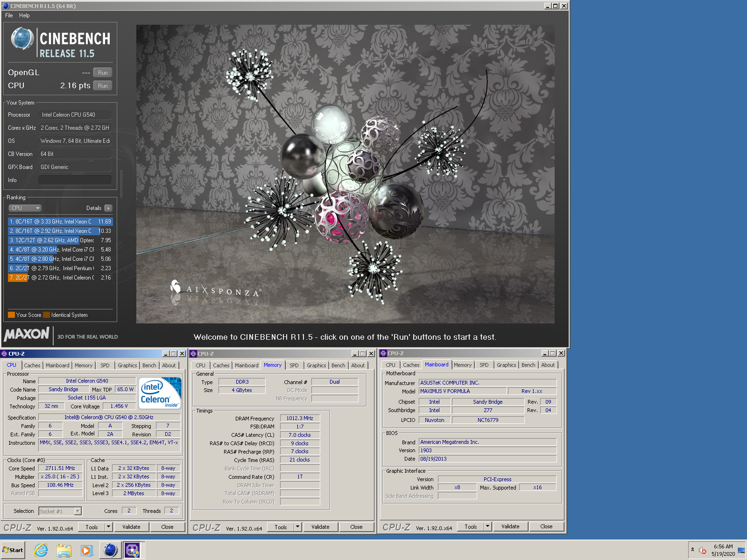Switch to CPU-Z via taskbar icon

132,550
